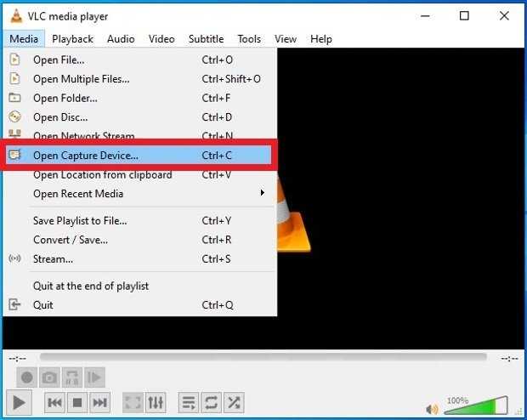Click the frame by frame icon
The height and width of the screenshot is (420, 527).
tap(94, 377)
